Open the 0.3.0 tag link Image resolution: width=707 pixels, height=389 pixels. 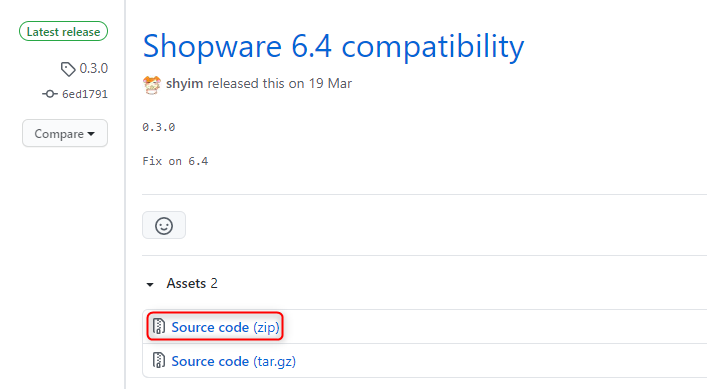(x=93, y=68)
